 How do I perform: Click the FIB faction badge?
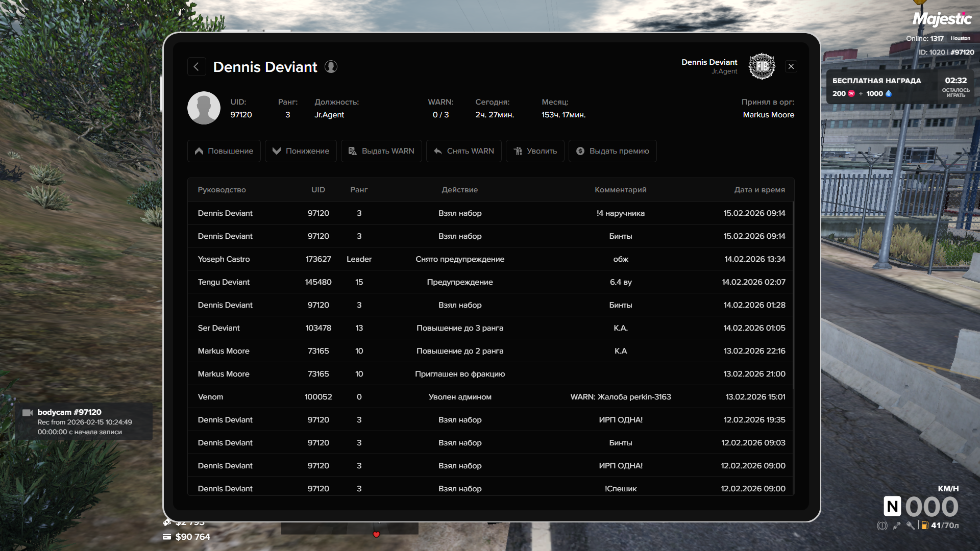[762, 66]
